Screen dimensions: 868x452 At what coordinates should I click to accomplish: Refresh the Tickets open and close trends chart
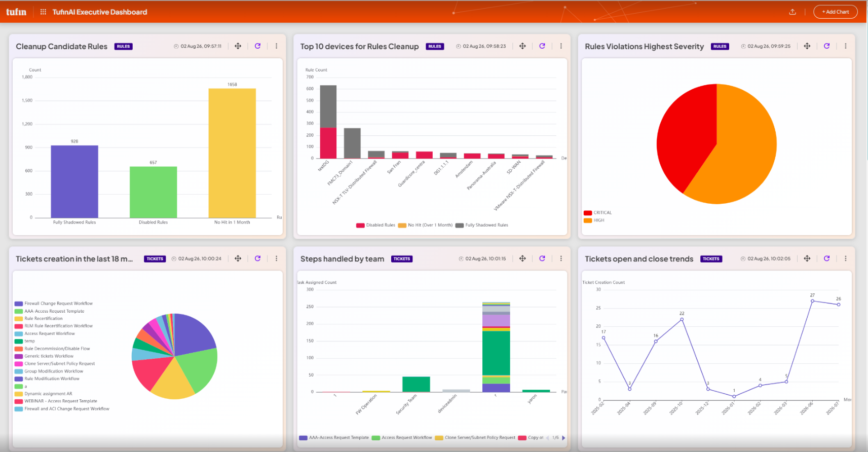coord(826,258)
